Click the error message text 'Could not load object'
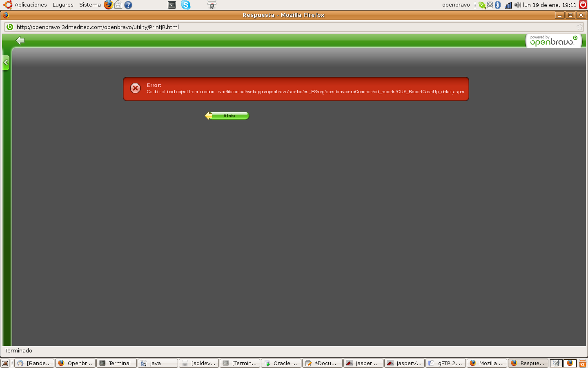 pyautogui.click(x=305, y=92)
